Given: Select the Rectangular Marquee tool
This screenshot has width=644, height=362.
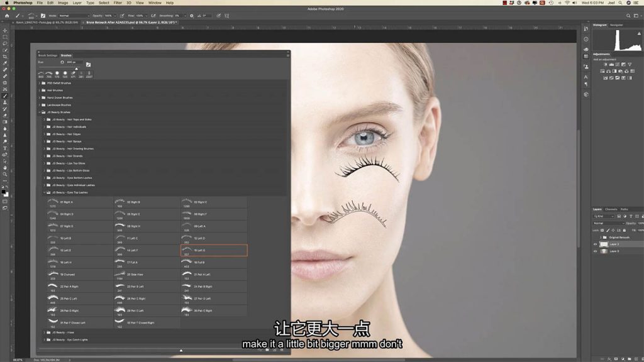Looking at the screenshot, I should pyautogui.click(x=5, y=37).
